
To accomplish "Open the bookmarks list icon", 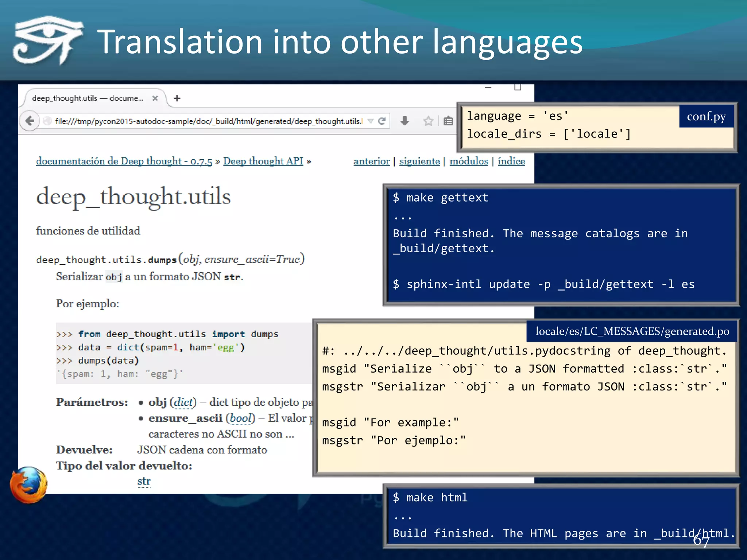I will [x=448, y=121].
